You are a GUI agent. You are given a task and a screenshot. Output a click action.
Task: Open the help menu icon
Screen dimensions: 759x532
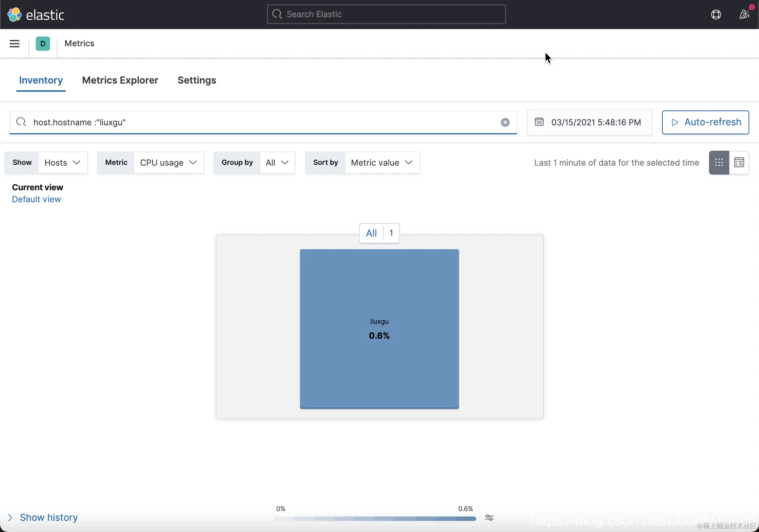click(716, 15)
